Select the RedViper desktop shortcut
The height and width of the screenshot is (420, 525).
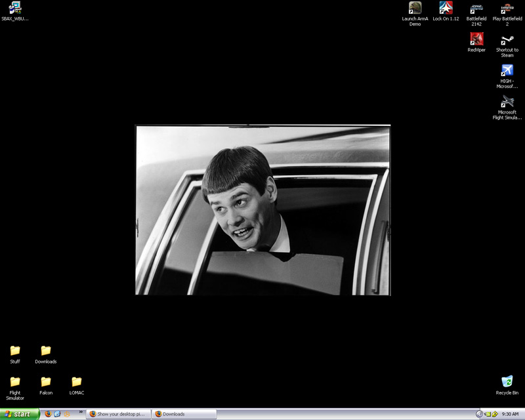[x=476, y=42]
